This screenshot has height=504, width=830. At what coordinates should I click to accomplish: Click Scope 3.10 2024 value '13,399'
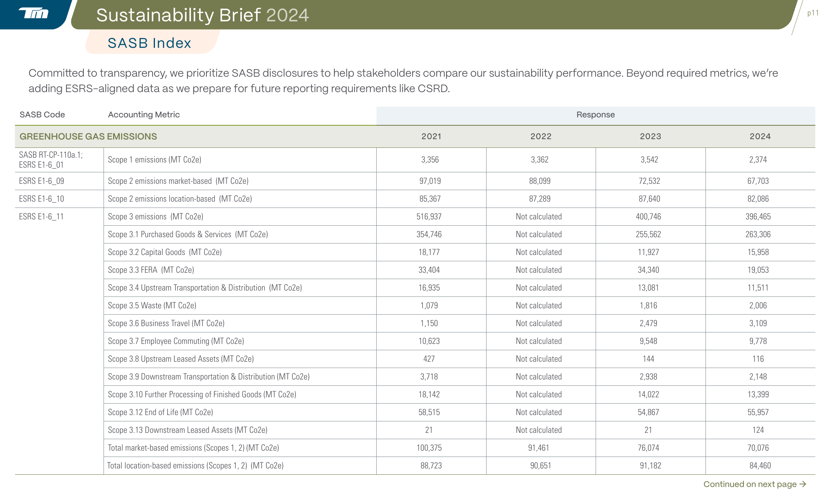click(x=758, y=395)
